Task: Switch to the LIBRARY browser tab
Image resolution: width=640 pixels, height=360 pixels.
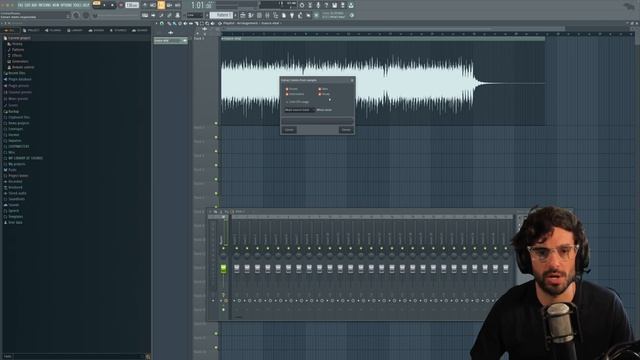Action: click(75, 30)
